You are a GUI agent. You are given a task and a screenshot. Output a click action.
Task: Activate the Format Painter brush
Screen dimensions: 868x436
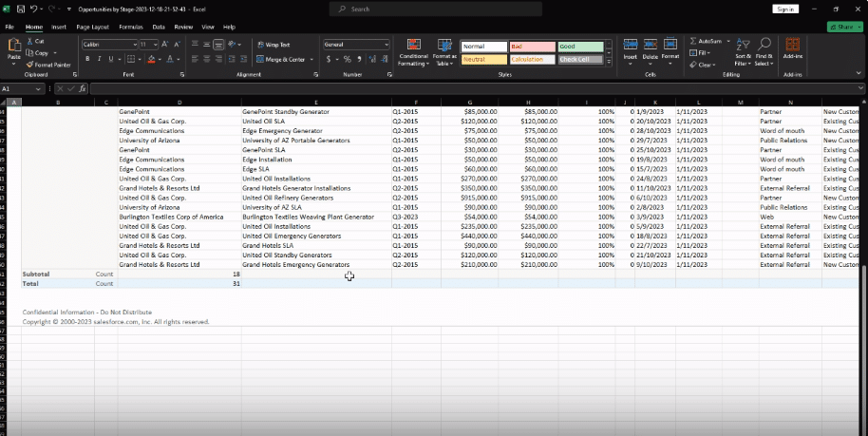point(29,65)
